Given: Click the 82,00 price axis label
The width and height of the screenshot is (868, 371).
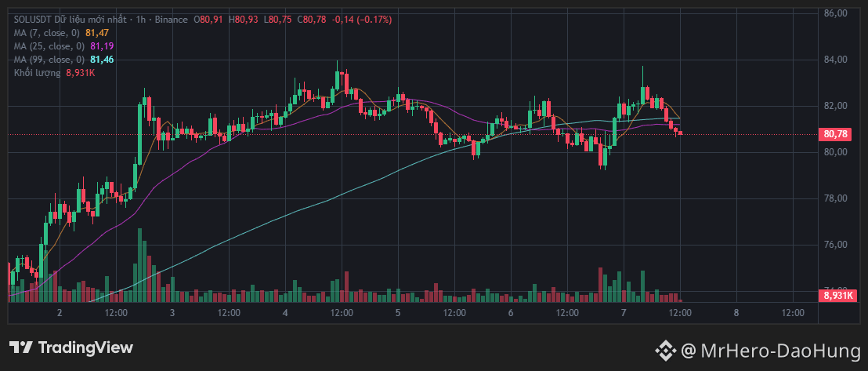Looking at the screenshot, I should (837, 106).
